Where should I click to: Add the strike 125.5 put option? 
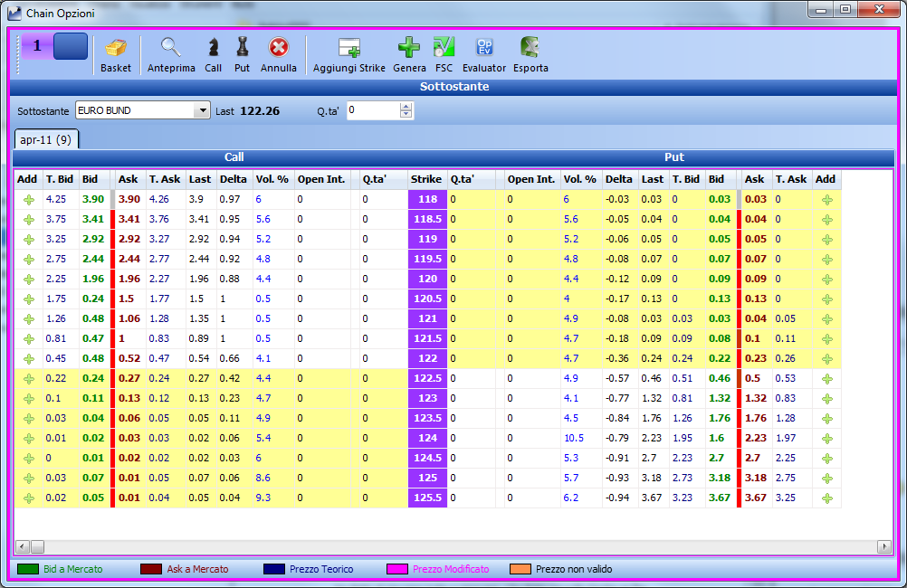pos(827,498)
